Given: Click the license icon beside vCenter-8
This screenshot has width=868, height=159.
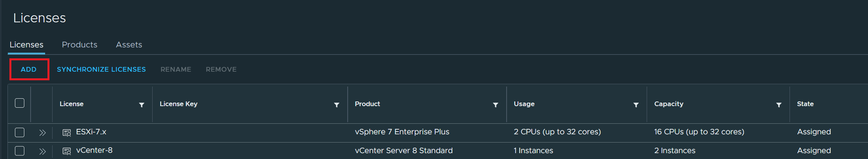Looking at the screenshot, I should 67,151.
